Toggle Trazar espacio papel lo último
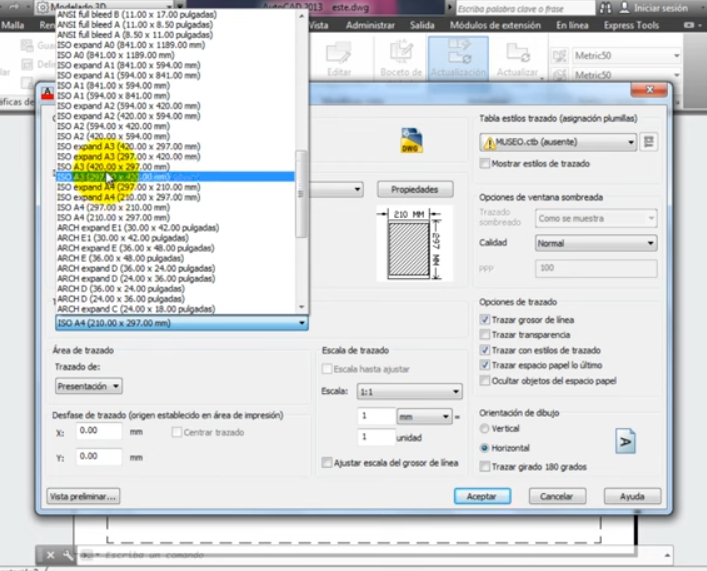 click(x=485, y=365)
